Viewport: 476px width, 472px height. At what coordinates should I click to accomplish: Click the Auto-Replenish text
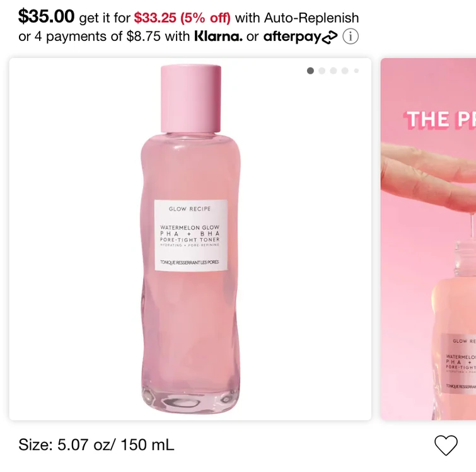[311, 18]
